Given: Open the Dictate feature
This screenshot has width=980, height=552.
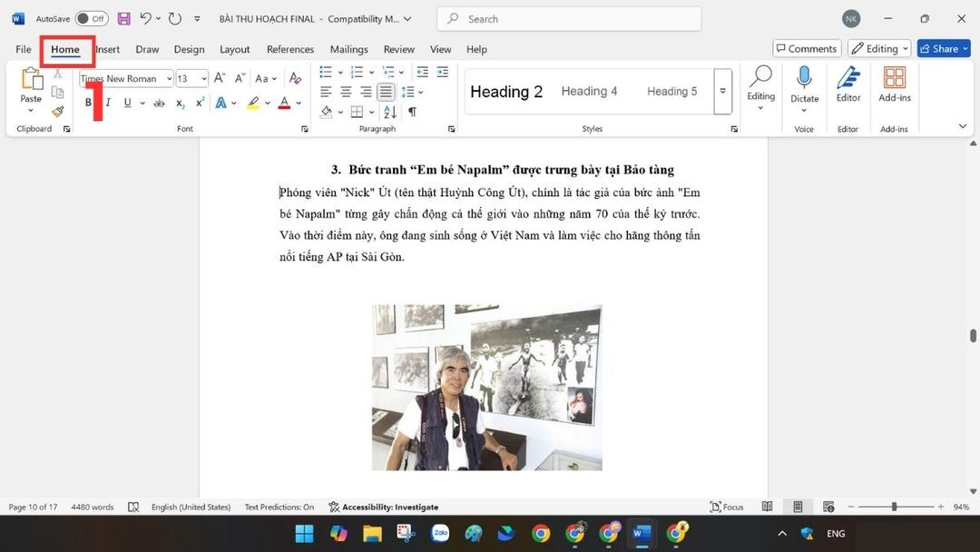Looking at the screenshot, I should tap(804, 86).
